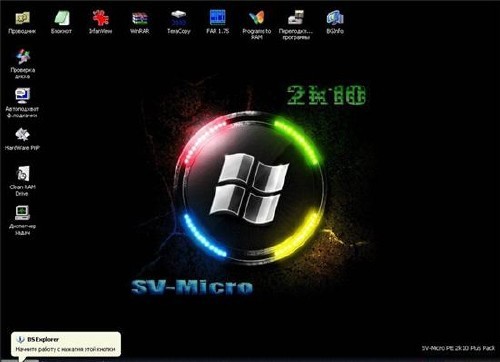Open the WinRAR desktop shortcut
Screen dimensions: 500x362
tap(139, 22)
